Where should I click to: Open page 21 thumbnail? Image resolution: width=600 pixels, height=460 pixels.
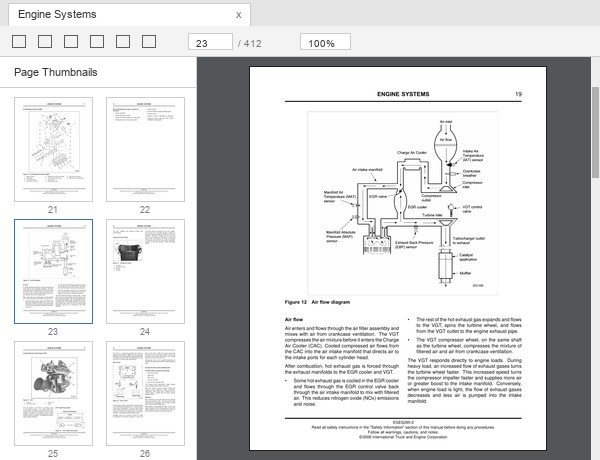[x=54, y=149]
